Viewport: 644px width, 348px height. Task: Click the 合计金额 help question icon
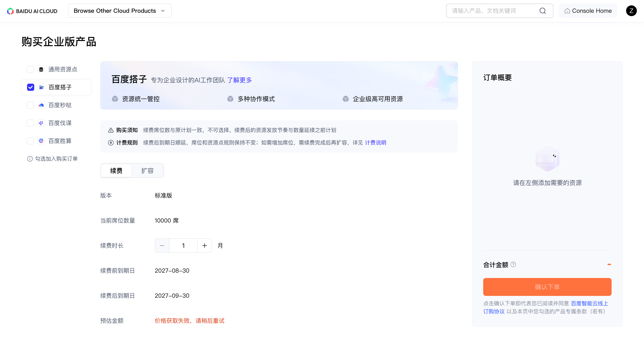click(x=513, y=265)
